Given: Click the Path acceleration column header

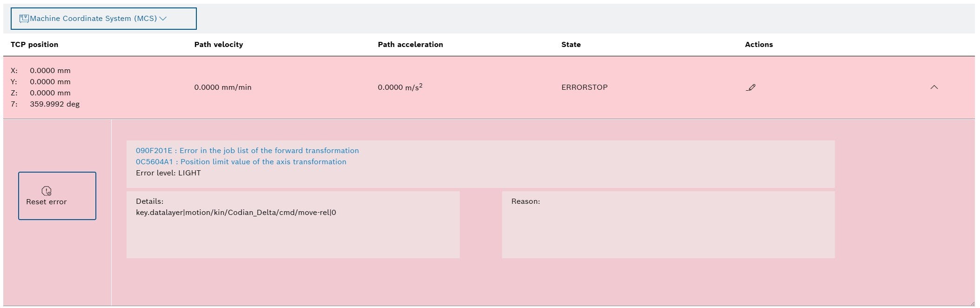Looking at the screenshot, I should pyautogui.click(x=410, y=45).
